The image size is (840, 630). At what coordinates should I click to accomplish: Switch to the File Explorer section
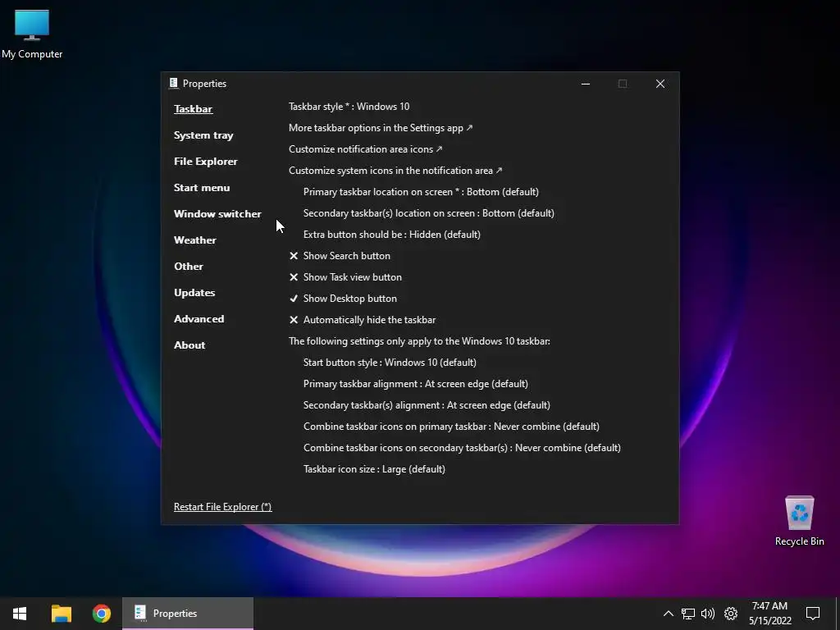(x=205, y=162)
